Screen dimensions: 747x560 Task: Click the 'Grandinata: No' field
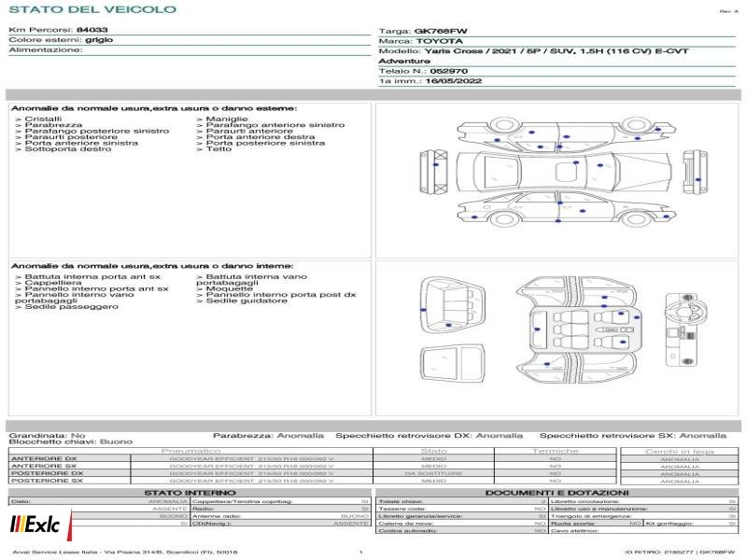tap(47, 435)
